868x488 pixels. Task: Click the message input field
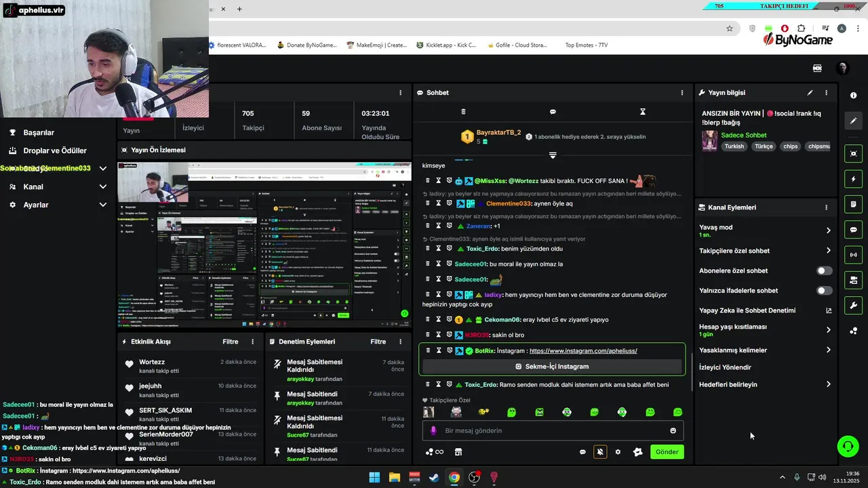pos(553,430)
